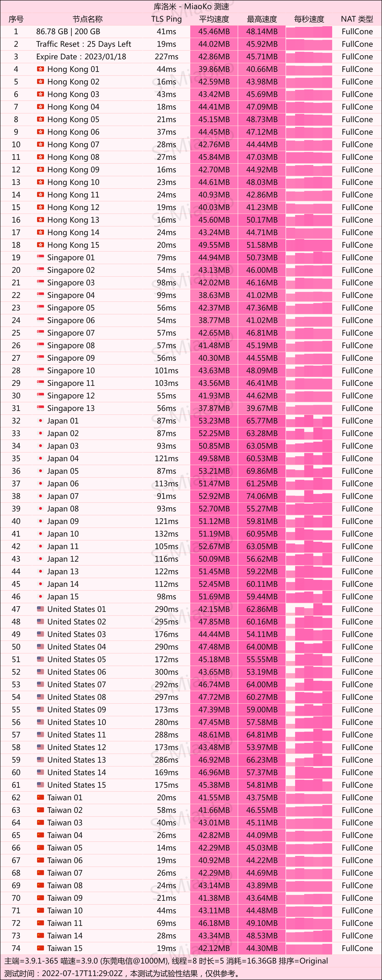Click the flag icon next to Japan 15
Screen dimensions: 382x980
click(40, 596)
